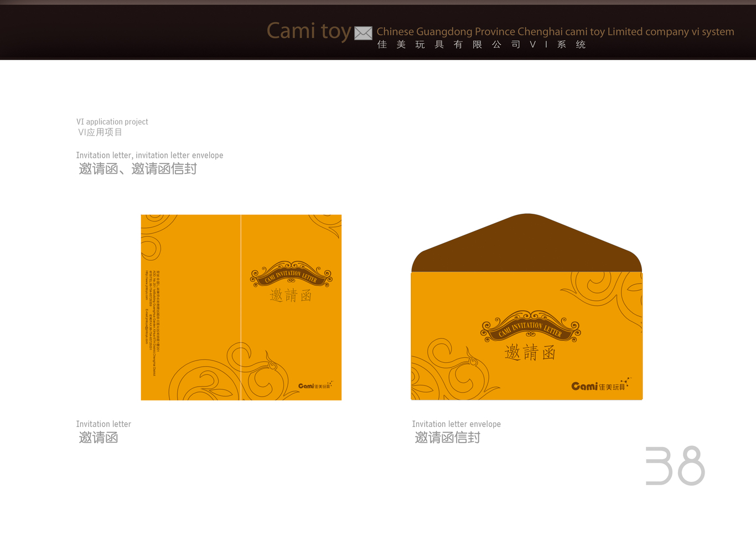The width and height of the screenshot is (756, 535).
Task: Select the vertical address text on the card back
Action: tap(152, 322)
